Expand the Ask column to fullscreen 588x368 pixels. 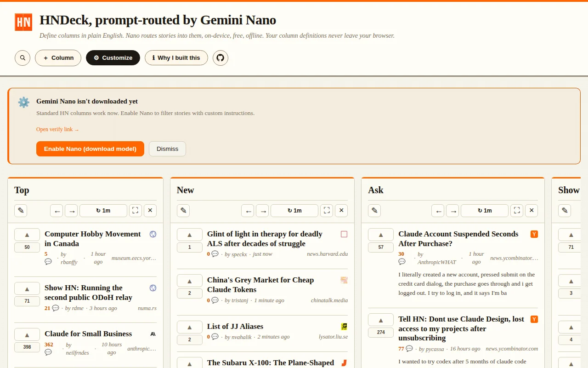coord(517,211)
